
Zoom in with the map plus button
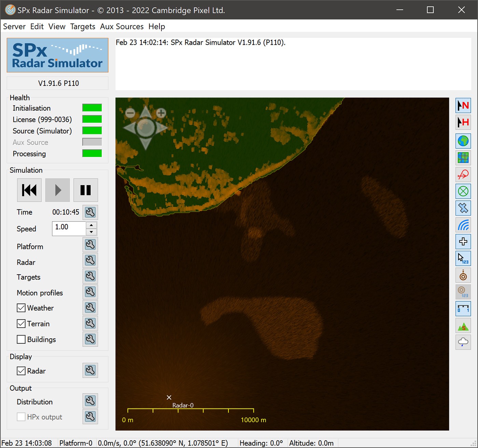pyautogui.click(x=161, y=113)
